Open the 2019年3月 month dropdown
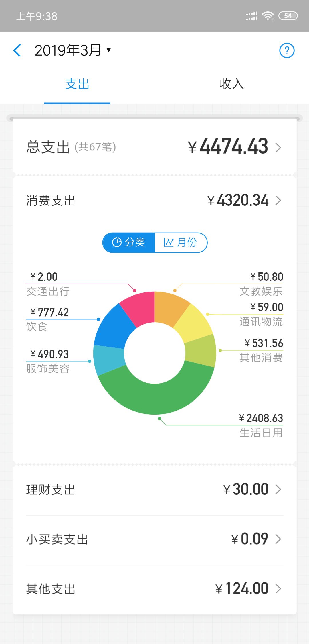Image resolution: width=309 pixels, height=644 pixels. pyautogui.click(x=73, y=50)
